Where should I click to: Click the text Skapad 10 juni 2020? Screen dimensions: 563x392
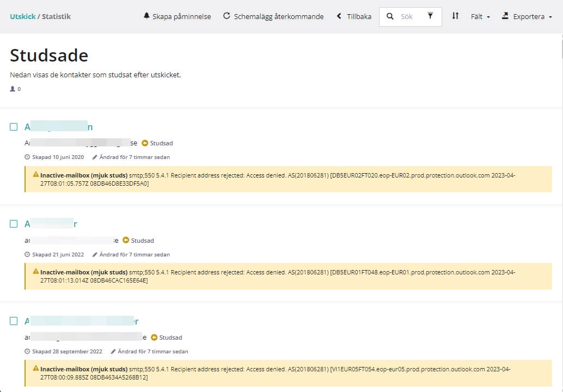pyautogui.click(x=58, y=157)
